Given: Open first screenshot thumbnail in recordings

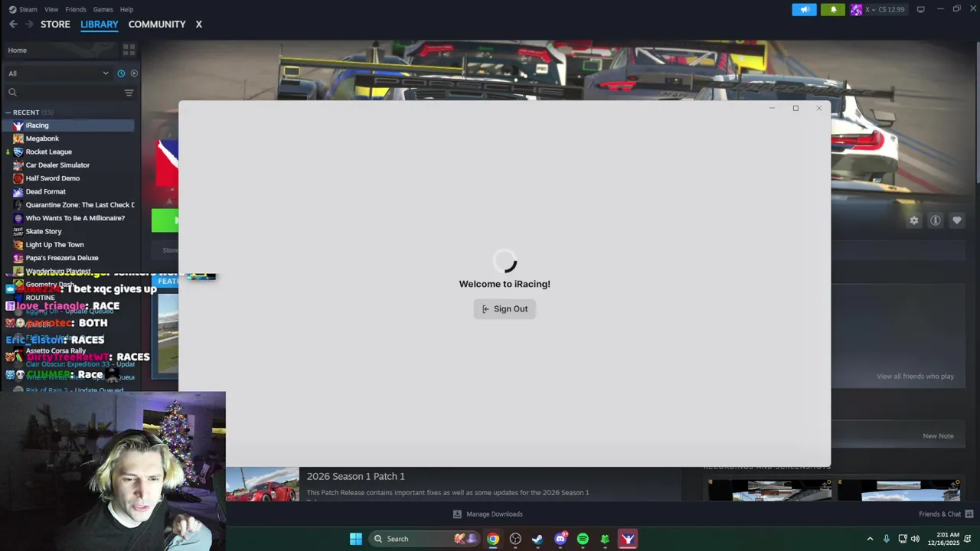Looking at the screenshot, I should (769, 491).
